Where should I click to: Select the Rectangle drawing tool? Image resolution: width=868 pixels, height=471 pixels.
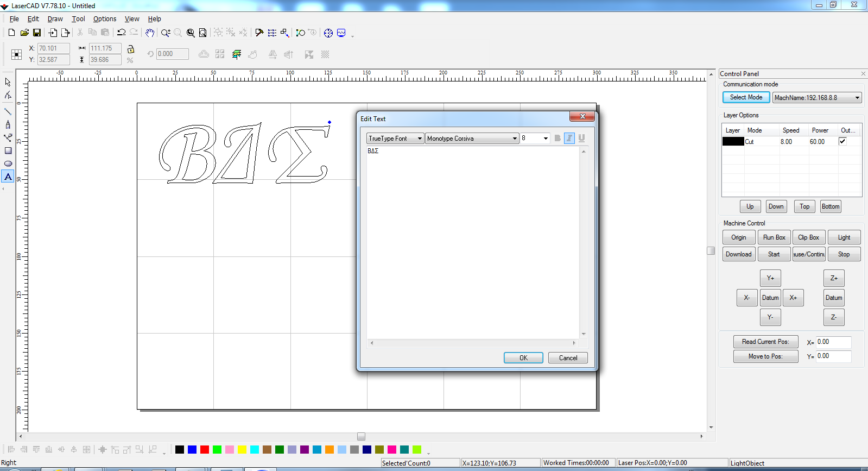click(8, 150)
